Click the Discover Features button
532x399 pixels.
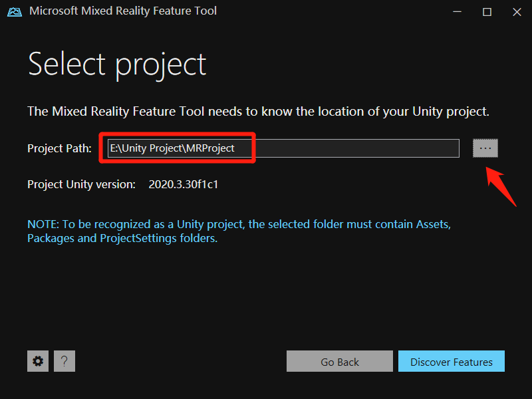click(452, 361)
